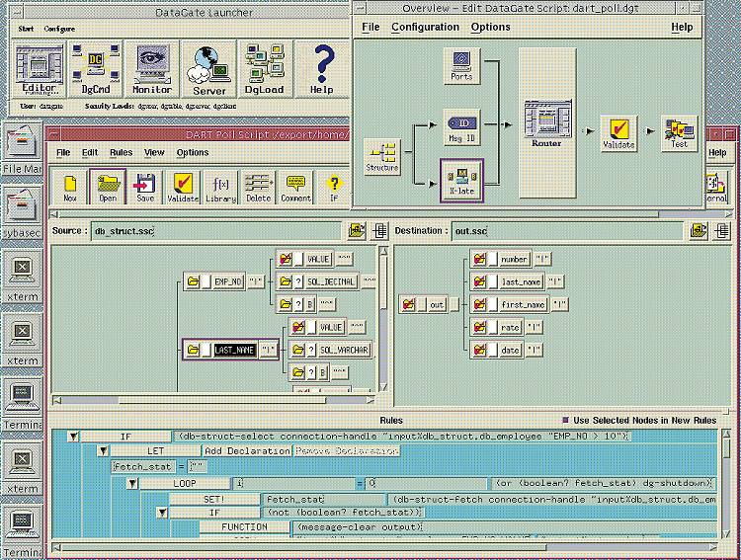The image size is (741, 560).
Task: Open the Test icon in Overview
Action: pos(679,133)
